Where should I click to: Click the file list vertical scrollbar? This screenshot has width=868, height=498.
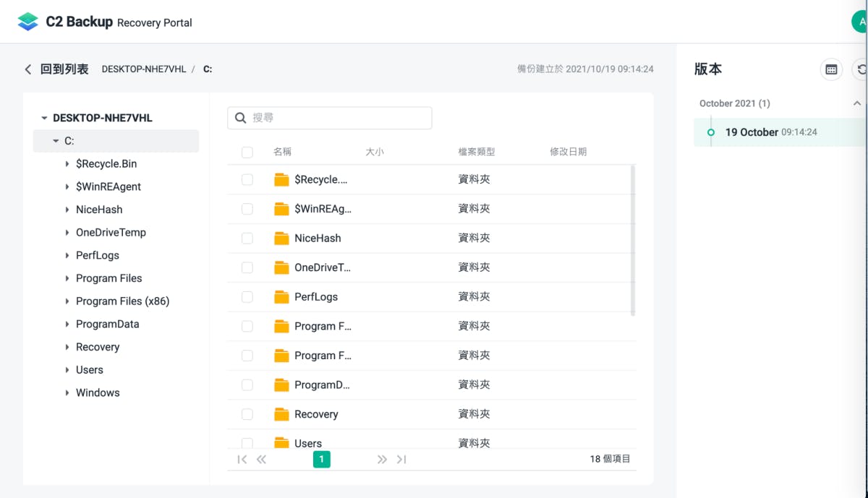(x=633, y=239)
